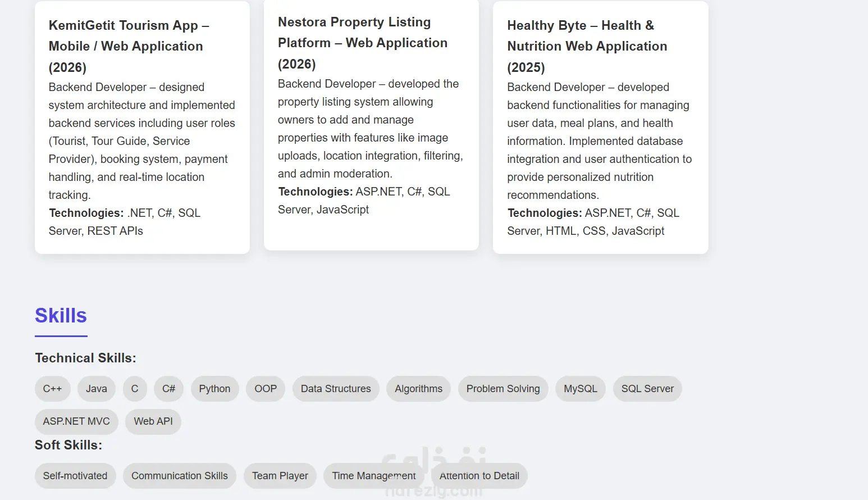Screen dimensions: 868x500
Task: Select the Problem Solving tag
Action: coord(503,389)
